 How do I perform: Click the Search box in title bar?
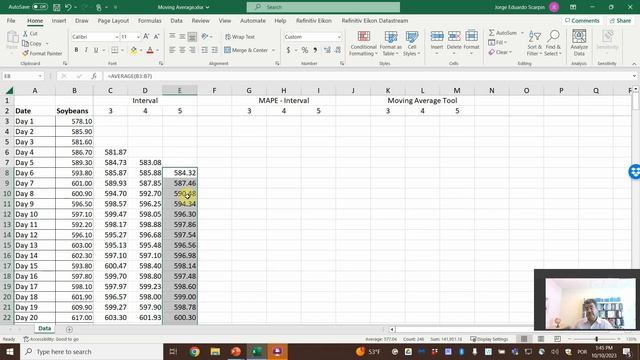click(323, 7)
